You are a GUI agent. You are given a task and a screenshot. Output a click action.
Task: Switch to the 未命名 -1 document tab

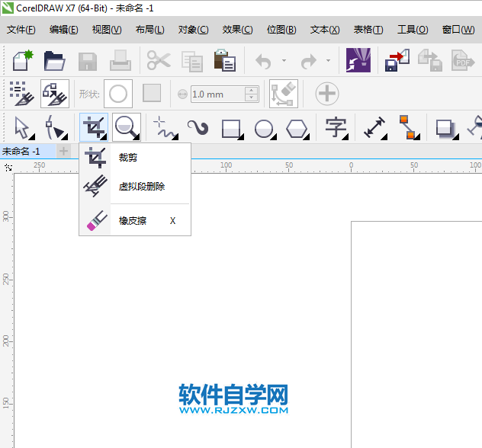(27, 152)
